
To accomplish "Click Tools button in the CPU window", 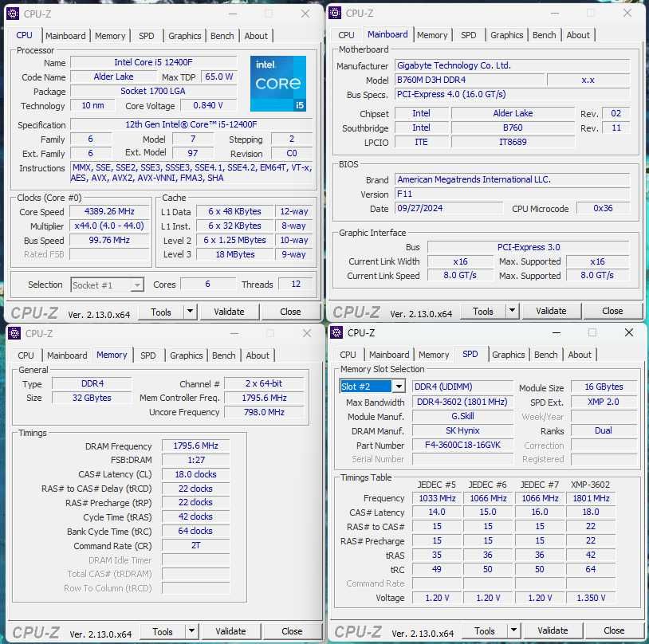I will tap(161, 312).
